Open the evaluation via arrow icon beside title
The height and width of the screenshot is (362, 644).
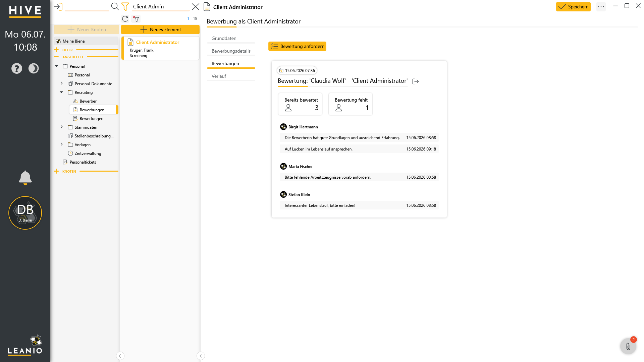(x=416, y=81)
